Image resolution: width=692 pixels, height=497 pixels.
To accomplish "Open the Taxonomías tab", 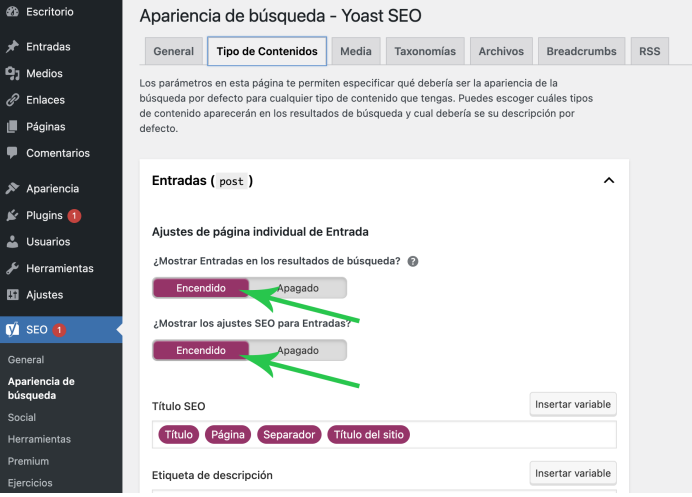I will pos(425,51).
